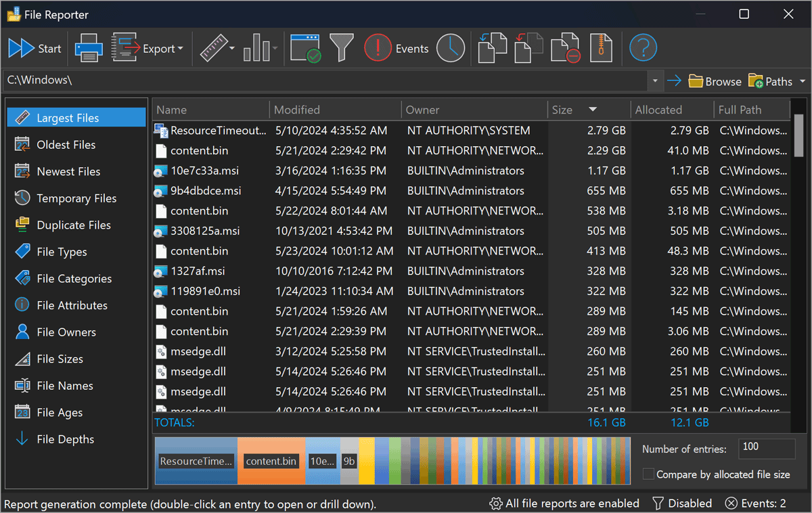Click the zip archive files icon

(601, 48)
